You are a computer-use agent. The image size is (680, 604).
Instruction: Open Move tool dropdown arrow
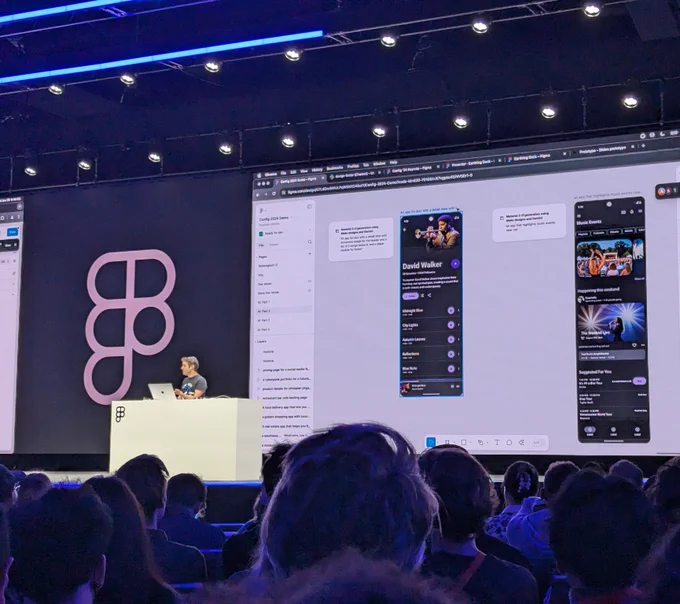(x=438, y=443)
